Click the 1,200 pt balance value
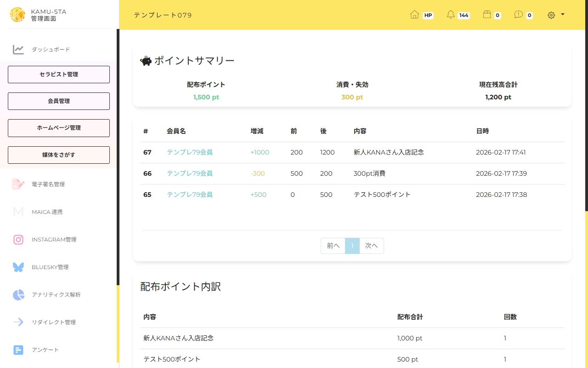Image resolution: width=588 pixels, height=368 pixels. [498, 97]
